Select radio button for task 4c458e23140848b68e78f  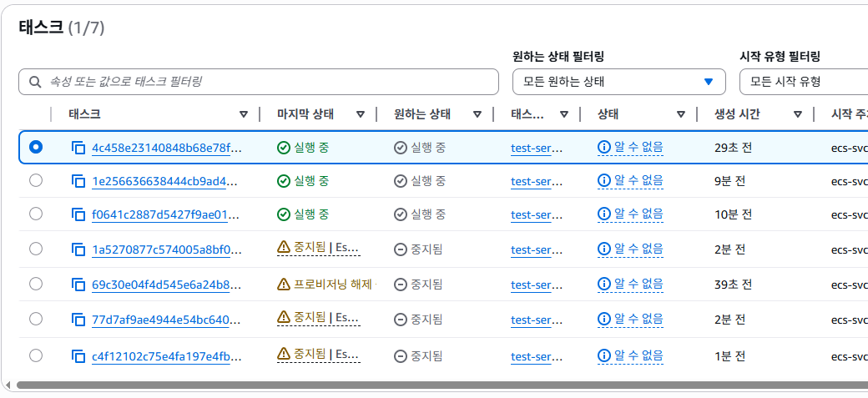pyautogui.click(x=36, y=147)
